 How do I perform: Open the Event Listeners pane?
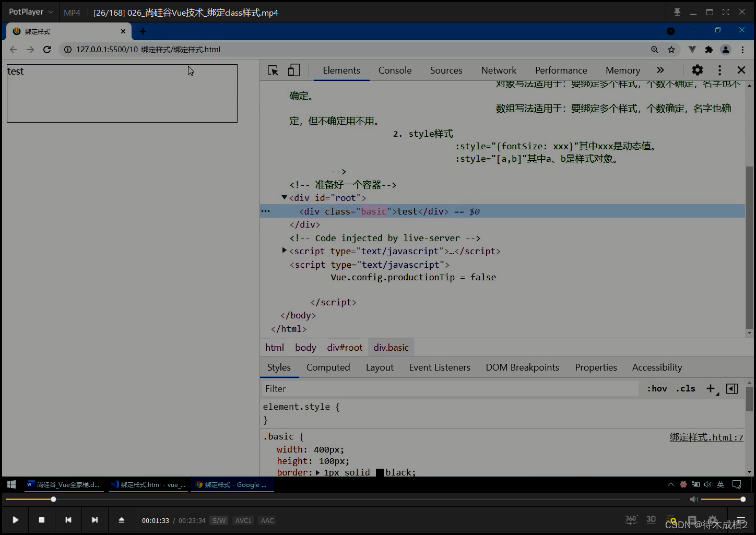[440, 367]
